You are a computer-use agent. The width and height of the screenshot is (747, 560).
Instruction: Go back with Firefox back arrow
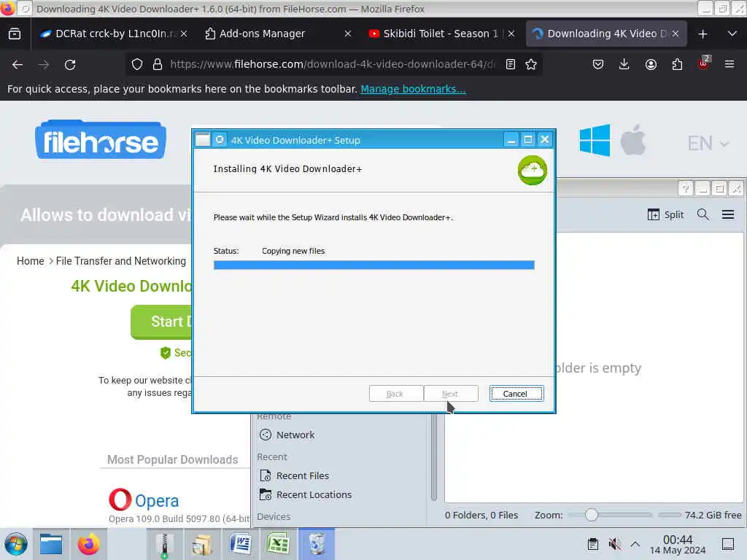[x=18, y=64]
